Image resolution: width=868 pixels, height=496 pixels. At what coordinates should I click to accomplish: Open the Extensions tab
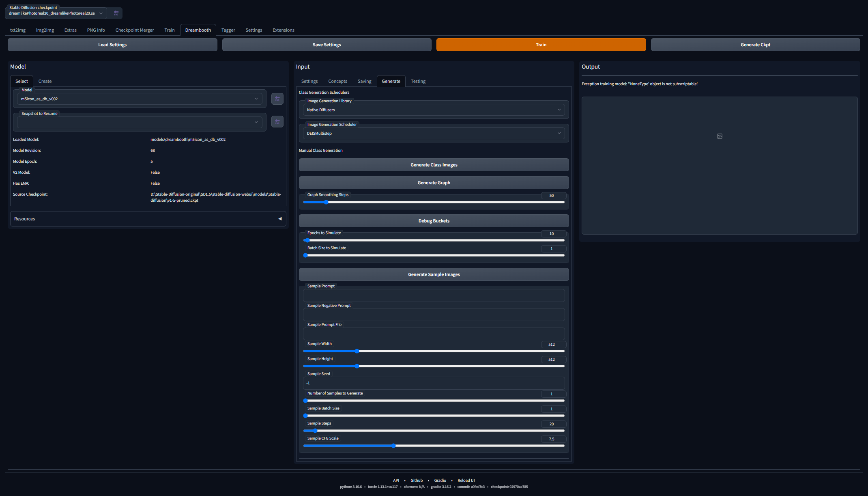tap(284, 30)
